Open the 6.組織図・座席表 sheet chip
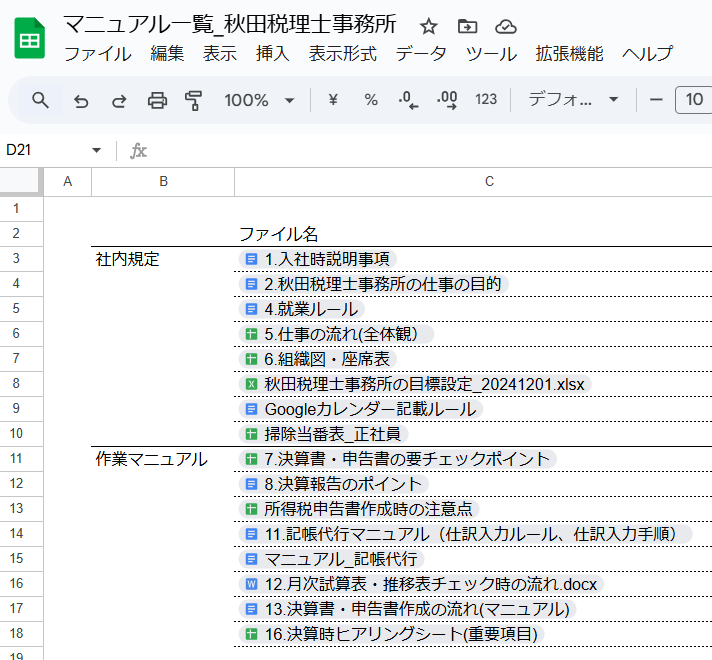Viewport: 712px width, 660px height. tap(317, 359)
